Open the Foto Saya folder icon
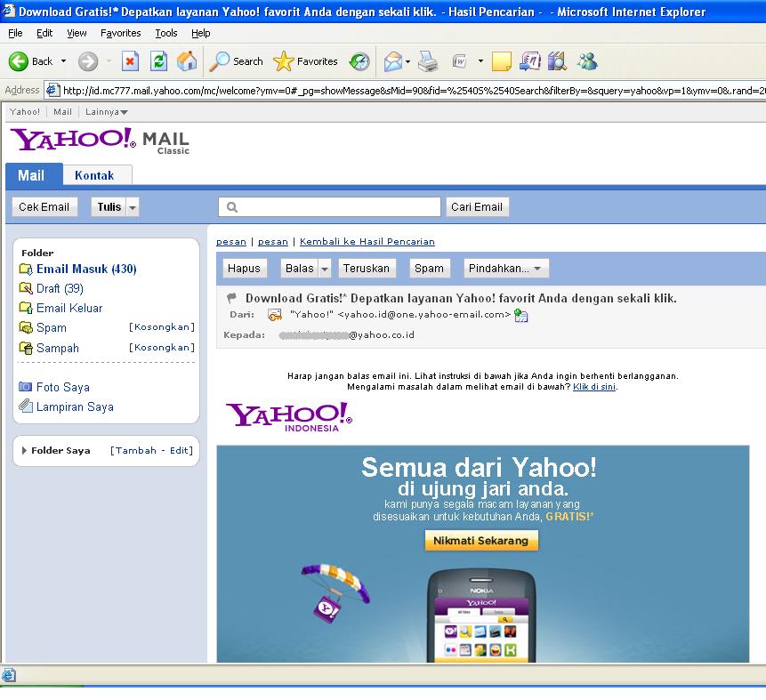Screen dimensions: 766x700 26,386
